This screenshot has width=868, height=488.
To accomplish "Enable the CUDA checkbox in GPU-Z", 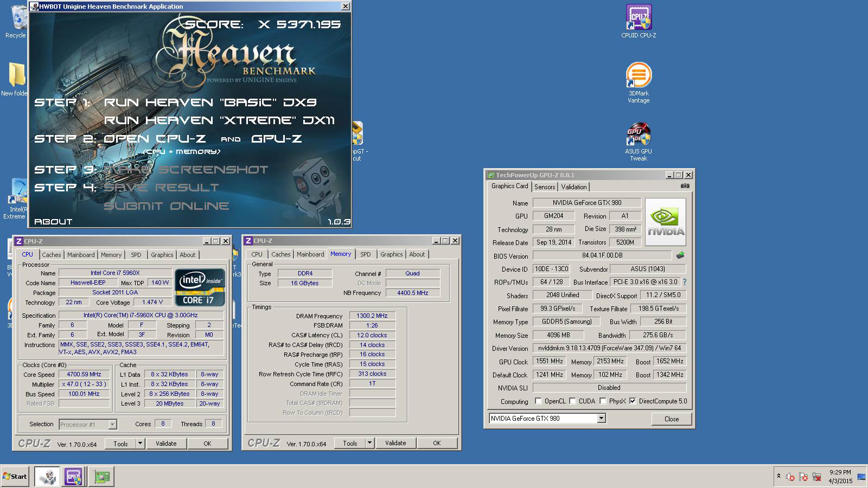I will point(572,401).
